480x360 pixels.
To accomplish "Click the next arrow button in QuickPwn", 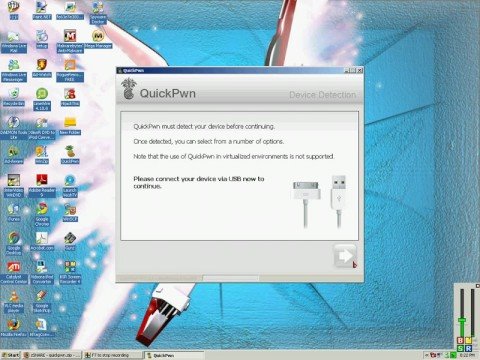I will (345, 256).
